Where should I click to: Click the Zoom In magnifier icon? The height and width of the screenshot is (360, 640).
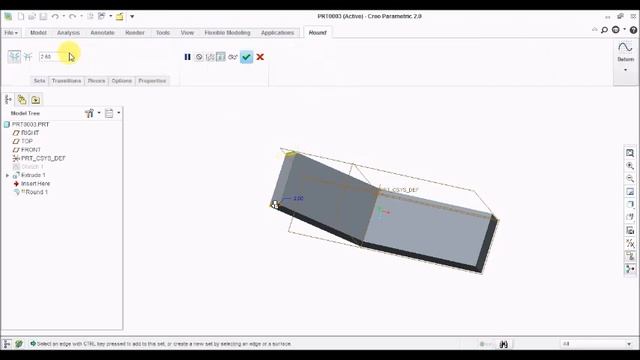coord(630,166)
